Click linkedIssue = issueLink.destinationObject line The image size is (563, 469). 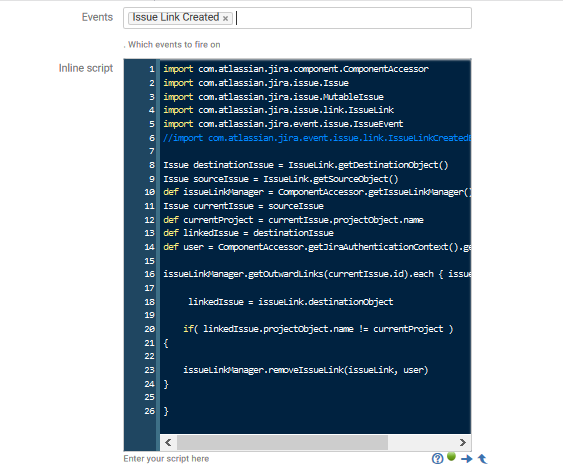(291, 302)
